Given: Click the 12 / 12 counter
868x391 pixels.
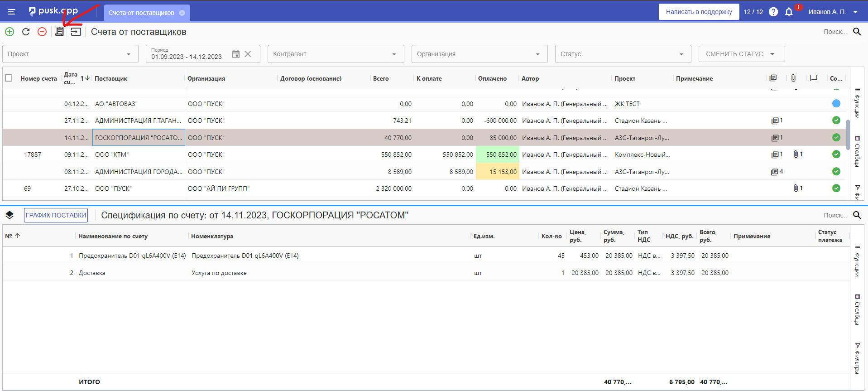Looking at the screenshot, I should pos(753,12).
